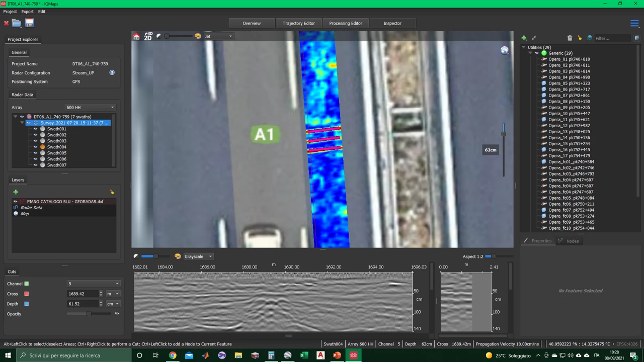Image resolution: width=644 pixels, height=362 pixels.
Task: Open the Properties tab
Action: pyautogui.click(x=538, y=241)
